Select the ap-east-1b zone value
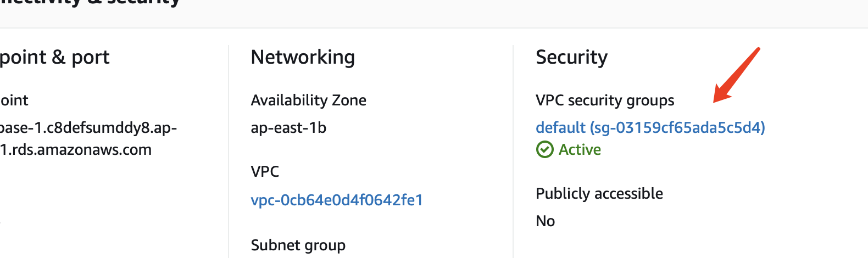The image size is (868, 258). (288, 127)
